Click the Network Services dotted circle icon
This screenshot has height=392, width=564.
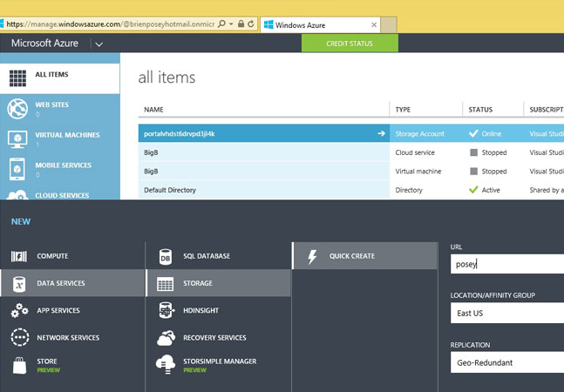point(19,337)
